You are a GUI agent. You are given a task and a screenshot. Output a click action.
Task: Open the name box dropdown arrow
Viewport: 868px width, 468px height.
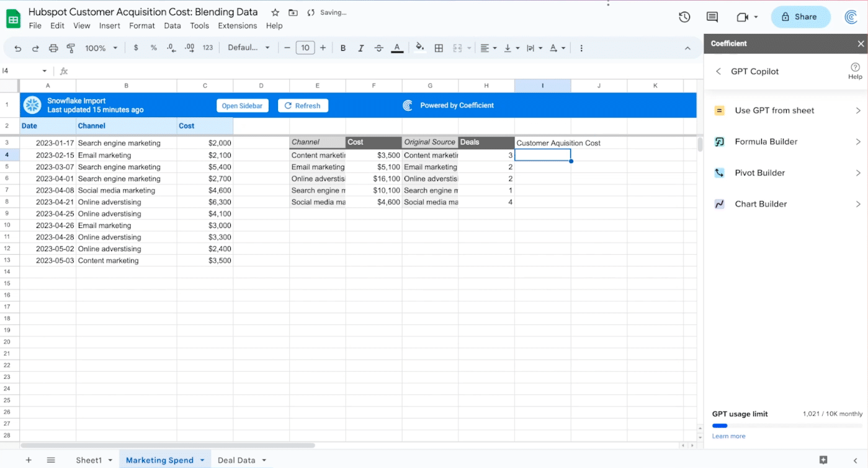click(x=45, y=71)
